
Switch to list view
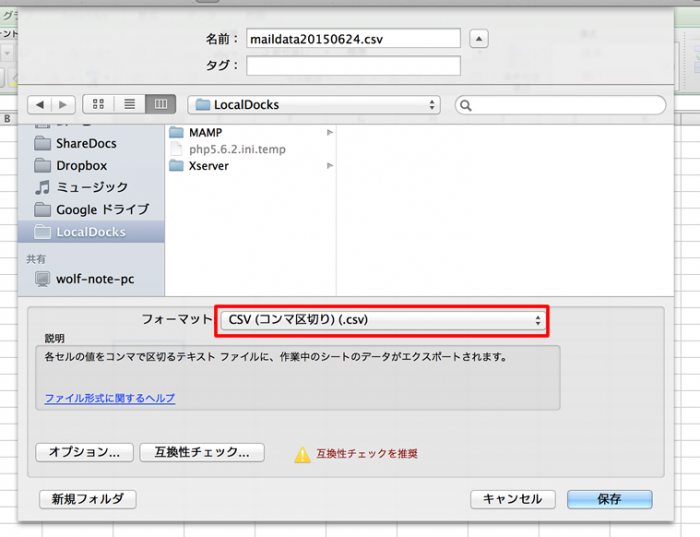[129, 104]
